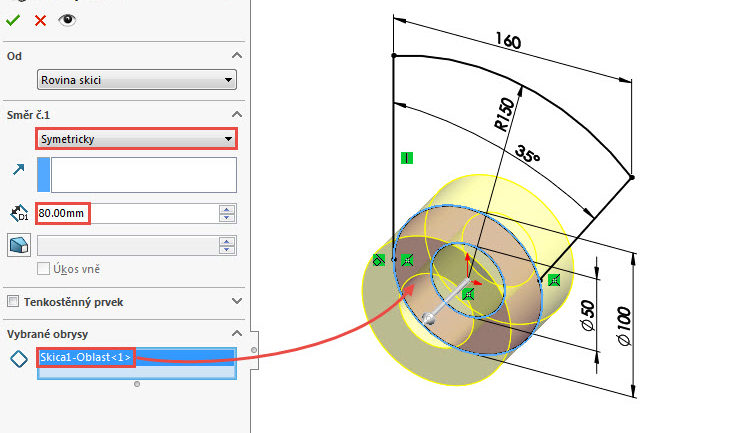Image resolution: width=750 pixels, height=433 pixels.
Task: Click the 160 dimension in the sketch
Action: [x=508, y=41]
